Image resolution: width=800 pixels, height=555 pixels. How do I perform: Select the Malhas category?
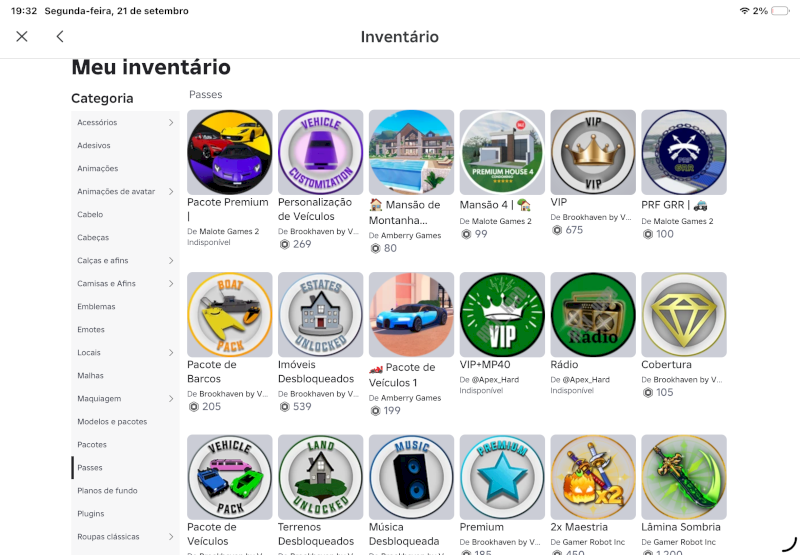coord(90,375)
